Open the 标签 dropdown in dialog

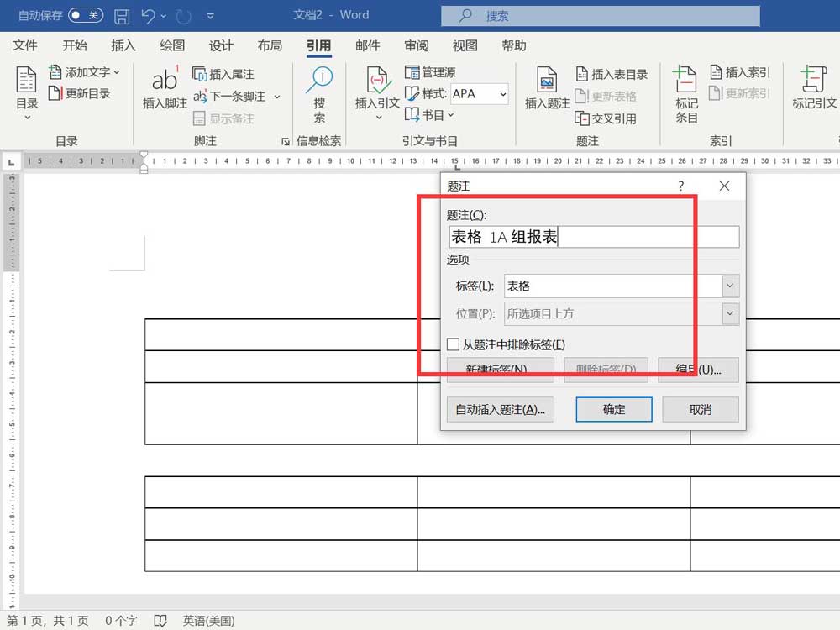tap(730, 286)
